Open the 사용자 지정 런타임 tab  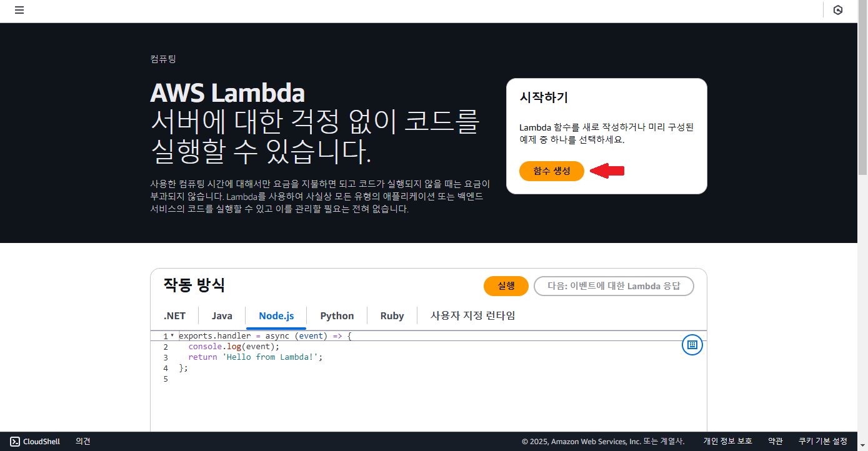coord(472,315)
